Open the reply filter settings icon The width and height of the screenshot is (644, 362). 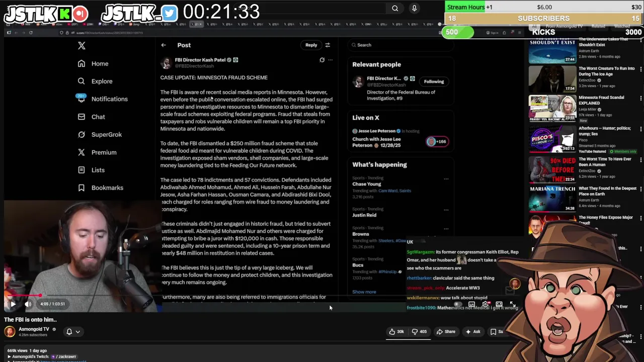(x=328, y=45)
